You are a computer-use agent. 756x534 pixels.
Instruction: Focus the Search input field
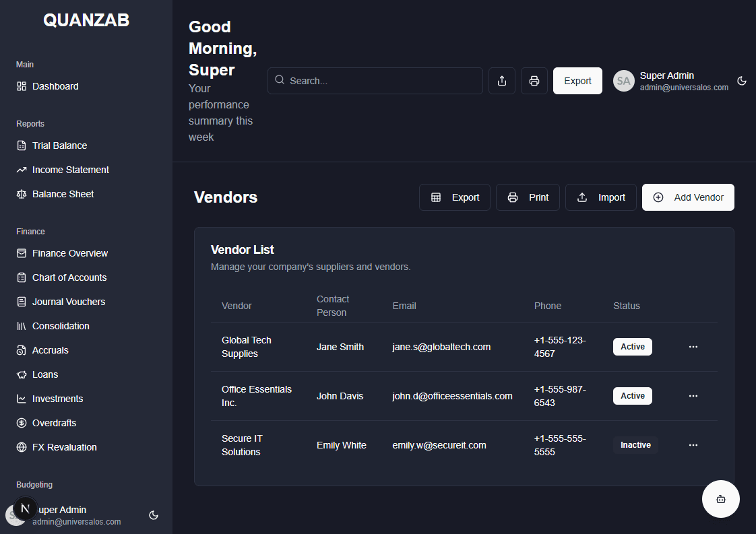pyautogui.click(x=375, y=81)
